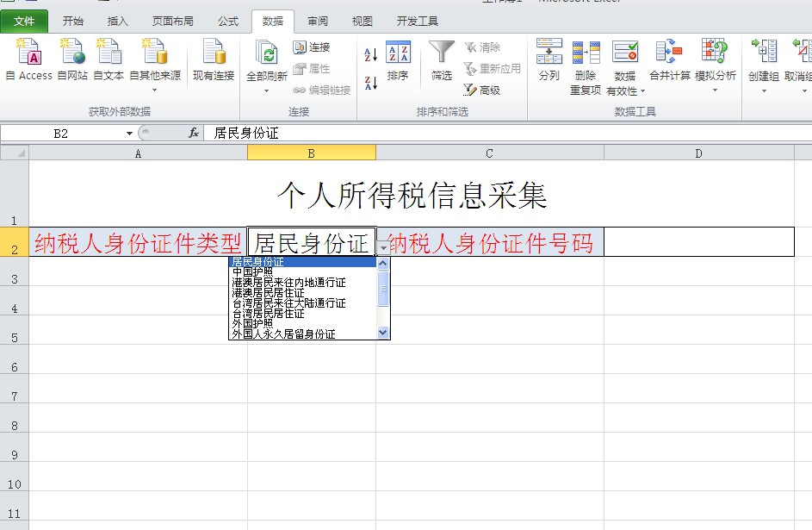Expand the Name Box dropdown arrow
The image size is (812, 530).
tap(129, 134)
